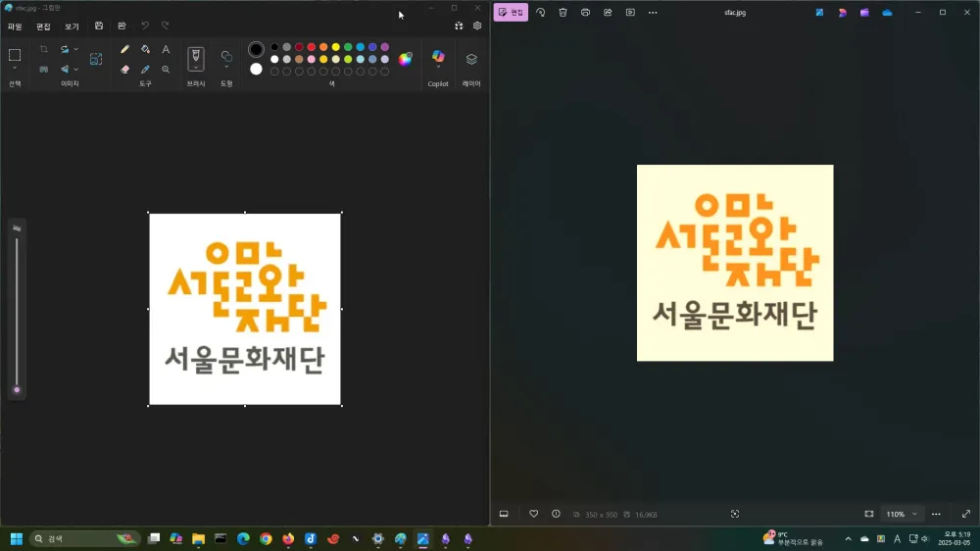Open the 편집 menu in Paint
This screenshot has height=551, width=980.
coord(43,26)
